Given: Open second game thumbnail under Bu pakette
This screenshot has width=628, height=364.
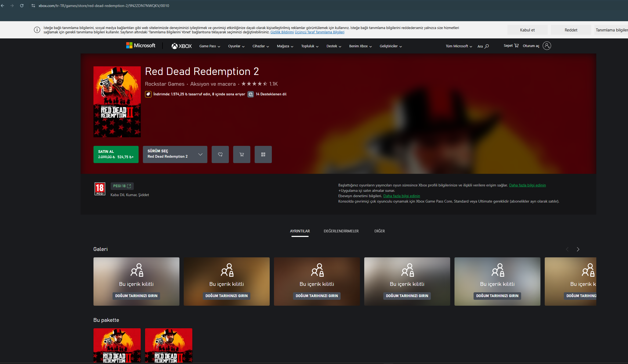Looking at the screenshot, I should 169,346.
